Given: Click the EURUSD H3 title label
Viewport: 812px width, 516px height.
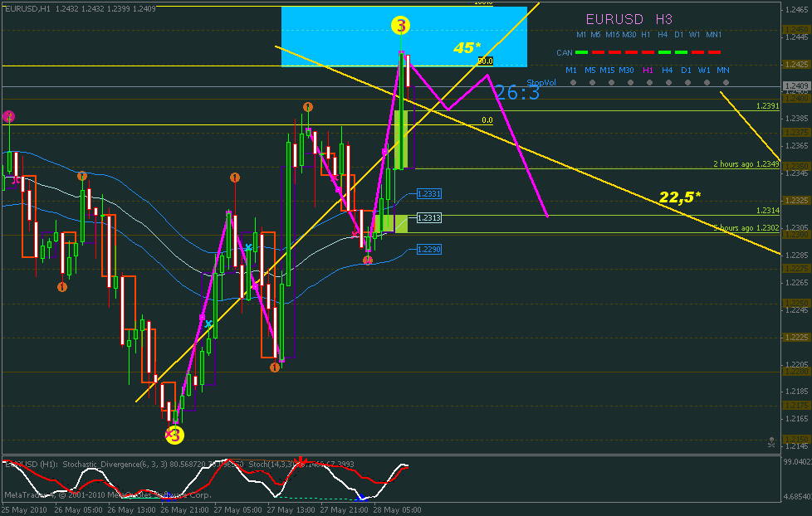Looking at the screenshot, I should coord(629,19).
